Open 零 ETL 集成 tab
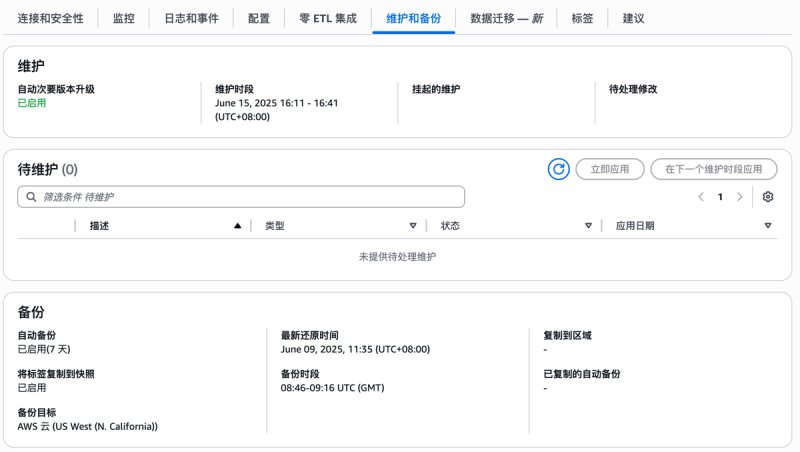This screenshot has width=800, height=452. click(x=328, y=18)
